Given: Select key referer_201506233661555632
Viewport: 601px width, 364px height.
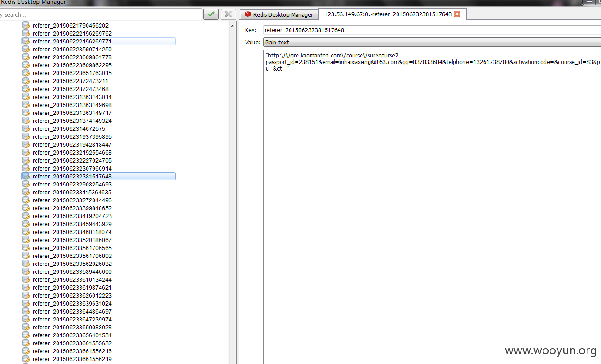Looking at the screenshot, I should pos(72,343).
